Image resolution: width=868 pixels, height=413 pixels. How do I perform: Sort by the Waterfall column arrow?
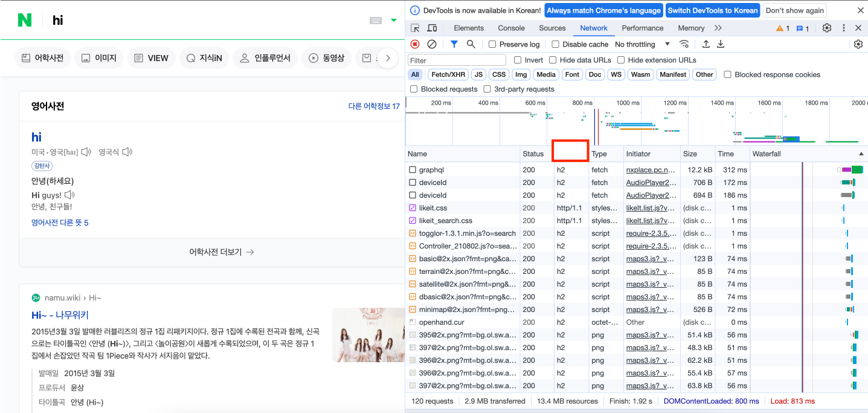pos(861,154)
